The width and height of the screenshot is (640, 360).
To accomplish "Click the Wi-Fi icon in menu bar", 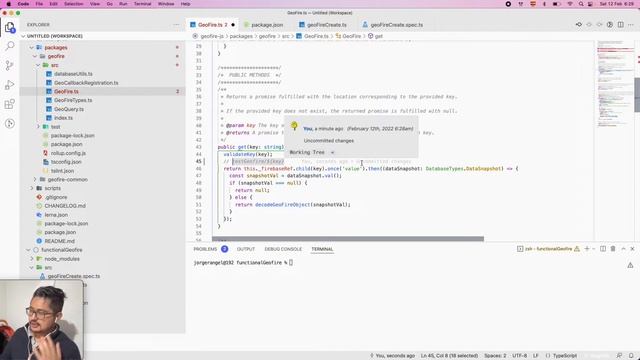I will 570,4.
